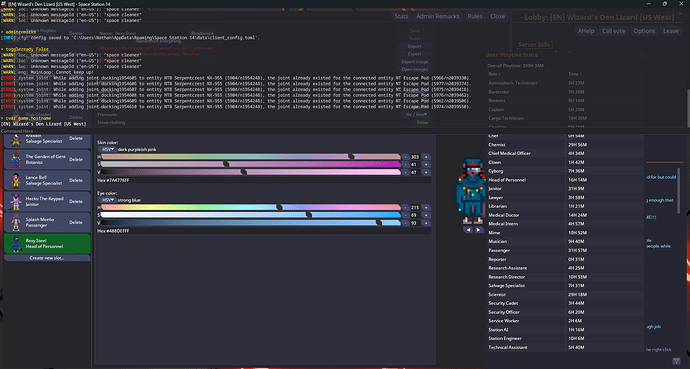Adjust the eye color saturation slider

[x=250, y=215]
